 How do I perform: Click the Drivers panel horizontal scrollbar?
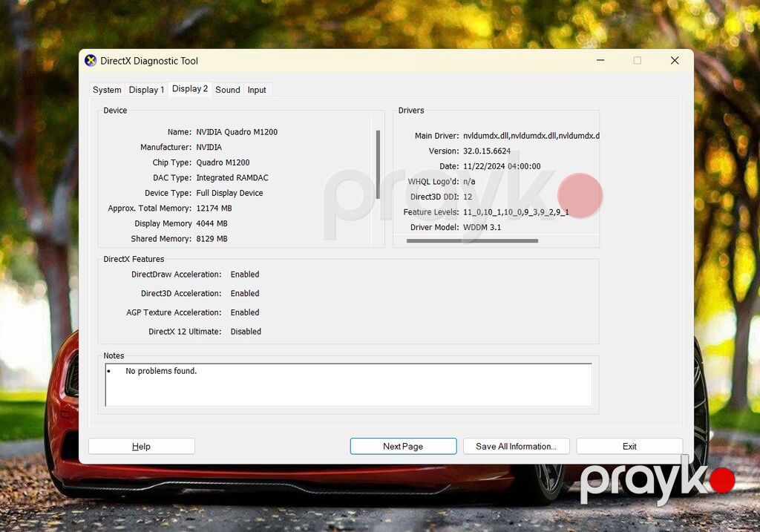(x=472, y=240)
